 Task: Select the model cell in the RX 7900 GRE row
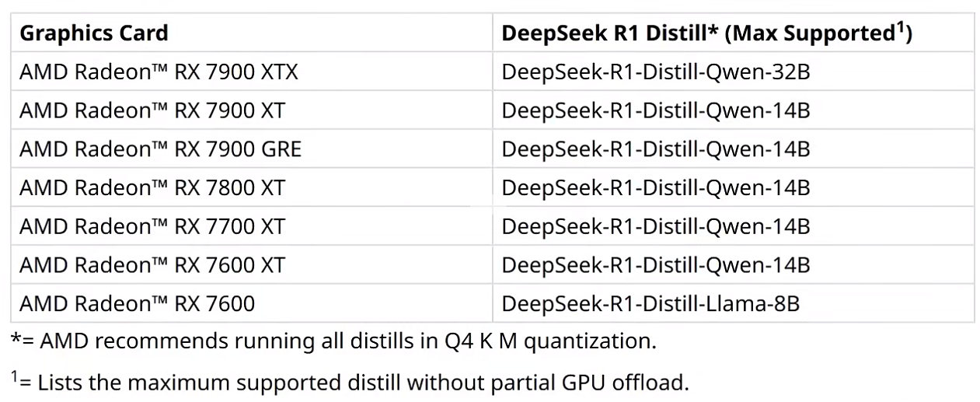point(656,149)
